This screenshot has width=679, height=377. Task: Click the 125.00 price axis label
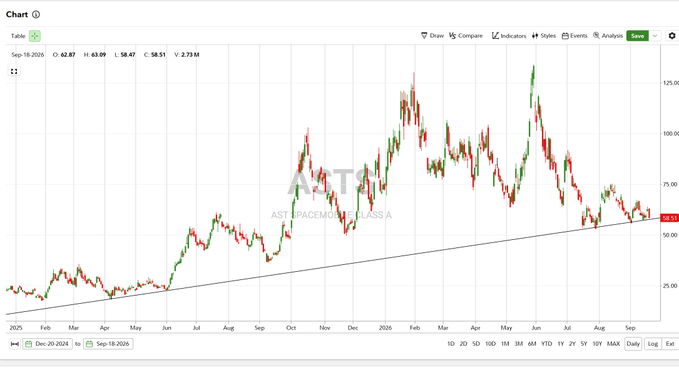pyautogui.click(x=670, y=83)
